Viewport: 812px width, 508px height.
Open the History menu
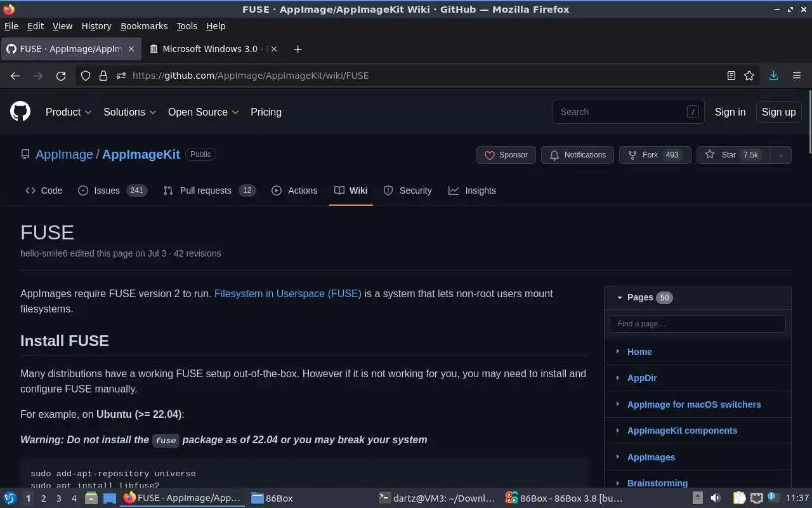[96, 26]
